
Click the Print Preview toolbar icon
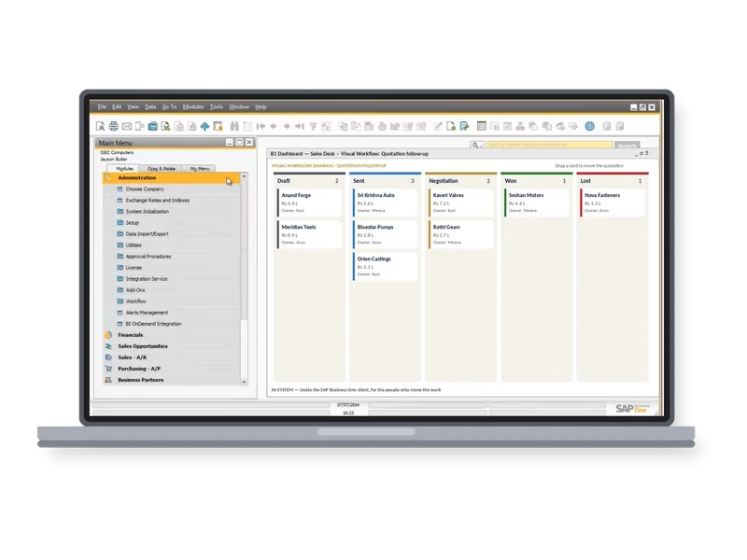coord(100,126)
